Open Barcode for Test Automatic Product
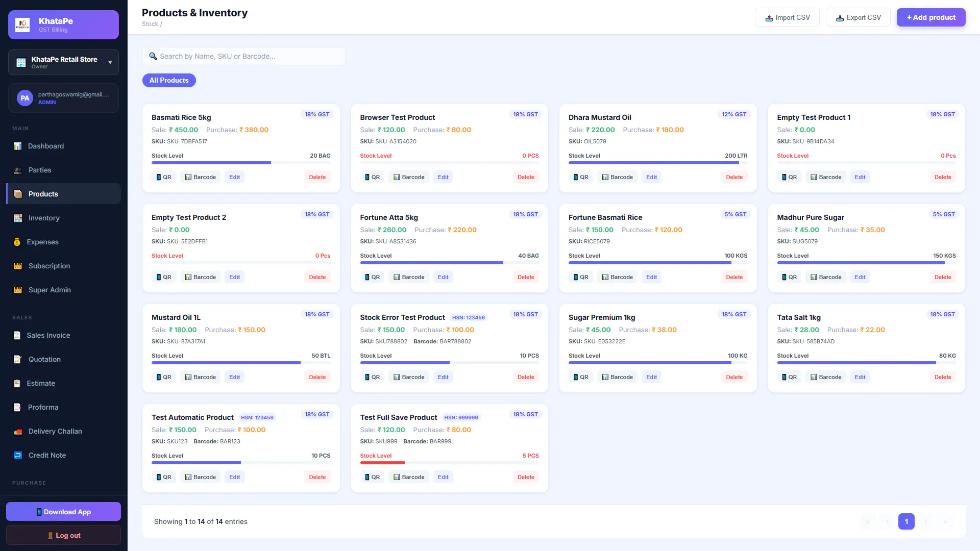The width and height of the screenshot is (980, 551). tap(201, 477)
